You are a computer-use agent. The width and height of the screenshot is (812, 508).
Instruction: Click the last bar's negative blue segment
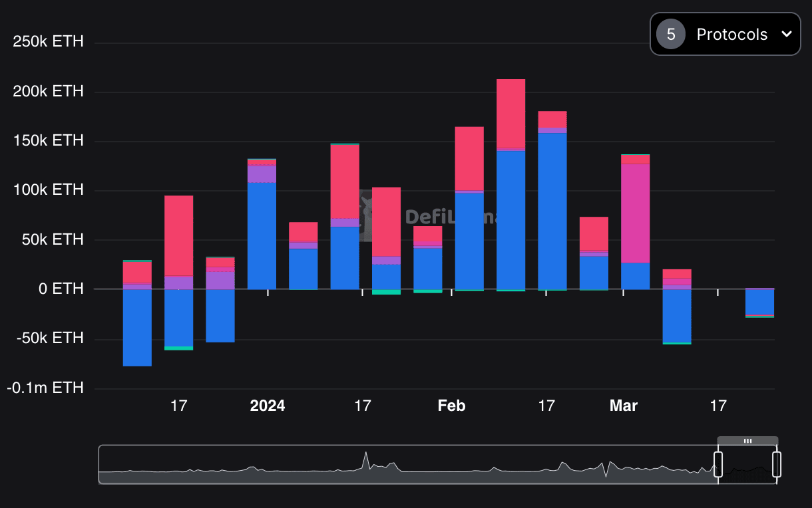click(759, 302)
